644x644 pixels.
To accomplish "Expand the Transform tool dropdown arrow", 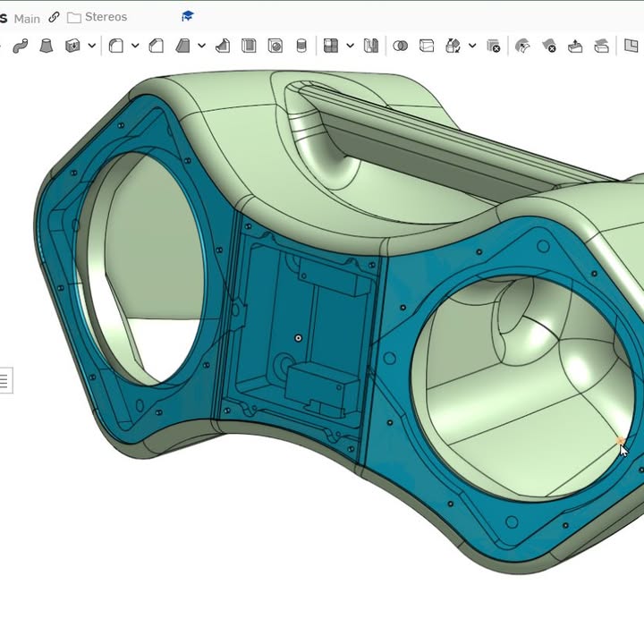I will [x=472, y=46].
